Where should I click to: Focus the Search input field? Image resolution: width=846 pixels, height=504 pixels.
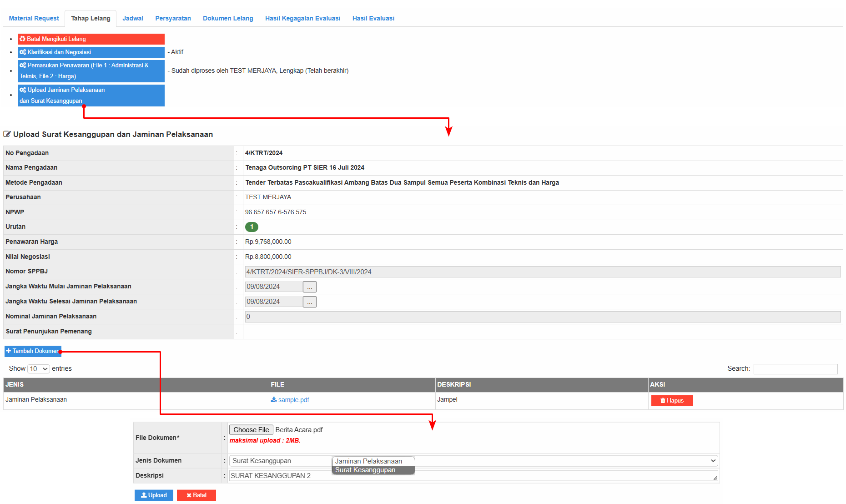pyautogui.click(x=795, y=369)
